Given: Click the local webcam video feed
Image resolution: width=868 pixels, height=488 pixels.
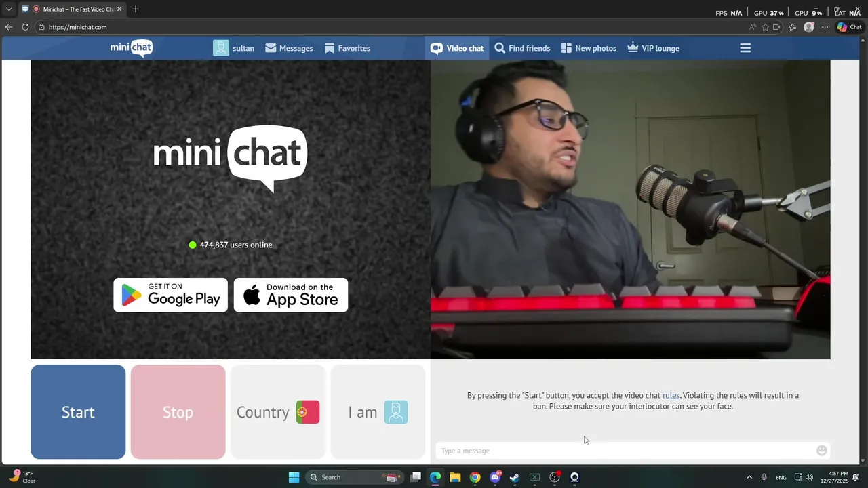Looking at the screenshot, I should [630, 209].
